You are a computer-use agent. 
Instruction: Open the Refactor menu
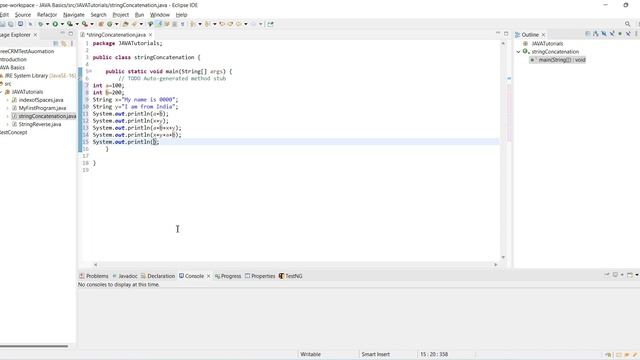point(47,15)
